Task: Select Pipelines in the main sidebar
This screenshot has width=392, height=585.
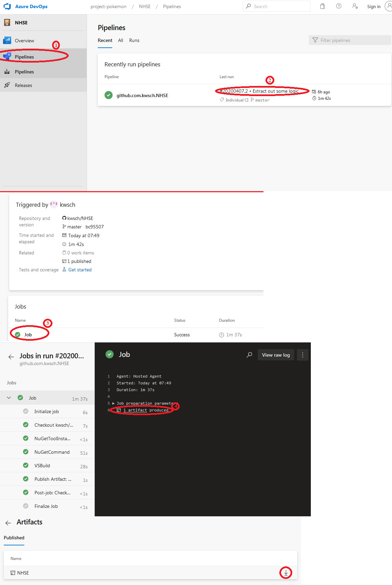Action: 43,57
